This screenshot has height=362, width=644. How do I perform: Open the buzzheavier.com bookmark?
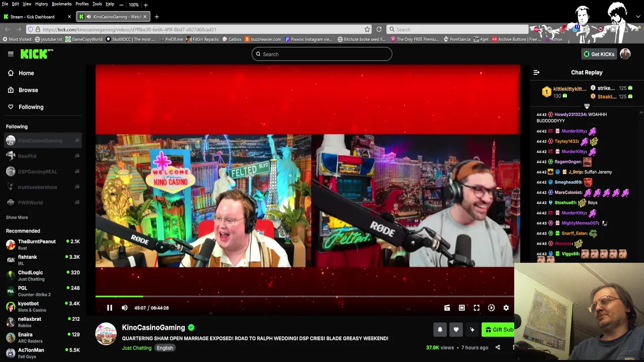262,39
